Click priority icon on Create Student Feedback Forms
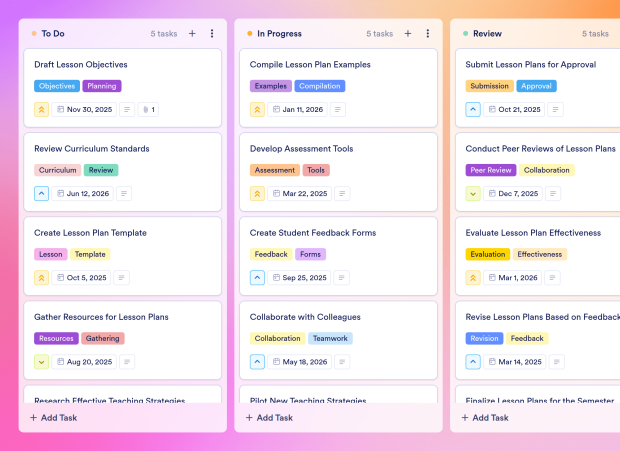Screen dimensions: 620x451 click(x=257, y=278)
